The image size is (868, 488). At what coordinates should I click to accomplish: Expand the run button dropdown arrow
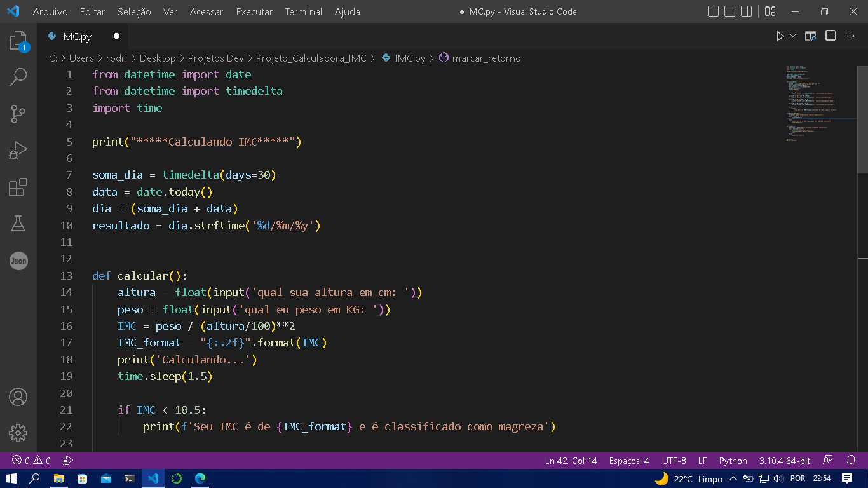[x=793, y=36]
